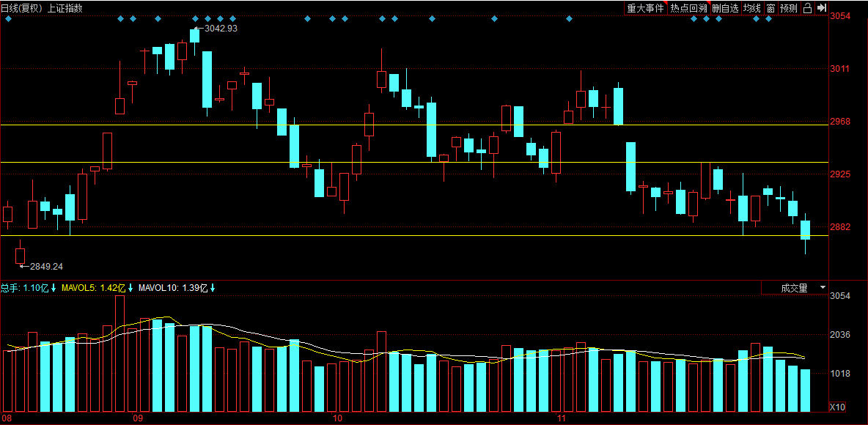This screenshot has width=868, height=425.
Task: Select the yellow horizontal line near 2968
Action: coord(414,125)
